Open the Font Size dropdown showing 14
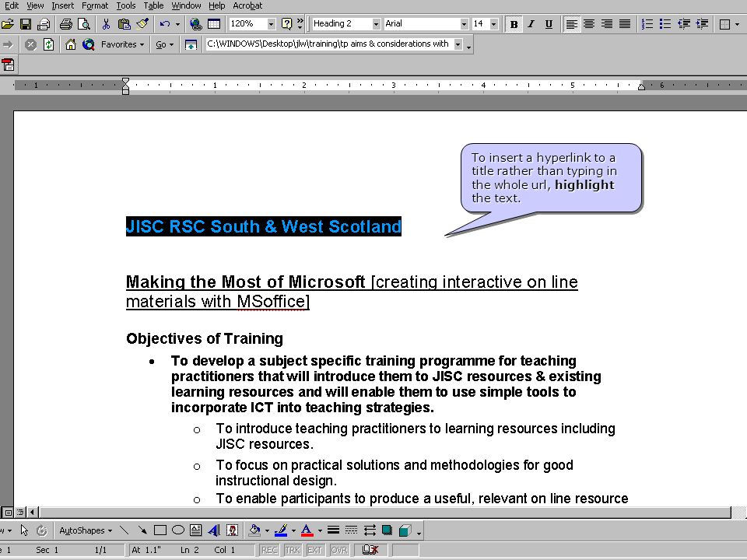The image size is (747, 560). click(x=493, y=24)
